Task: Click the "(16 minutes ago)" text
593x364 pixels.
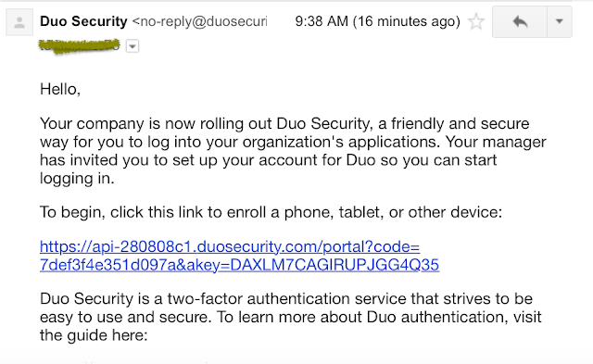Action: tap(407, 21)
